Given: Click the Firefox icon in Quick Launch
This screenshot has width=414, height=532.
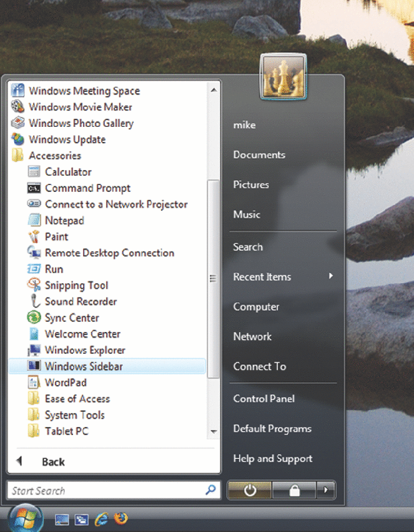Looking at the screenshot, I should click(x=121, y=519).
